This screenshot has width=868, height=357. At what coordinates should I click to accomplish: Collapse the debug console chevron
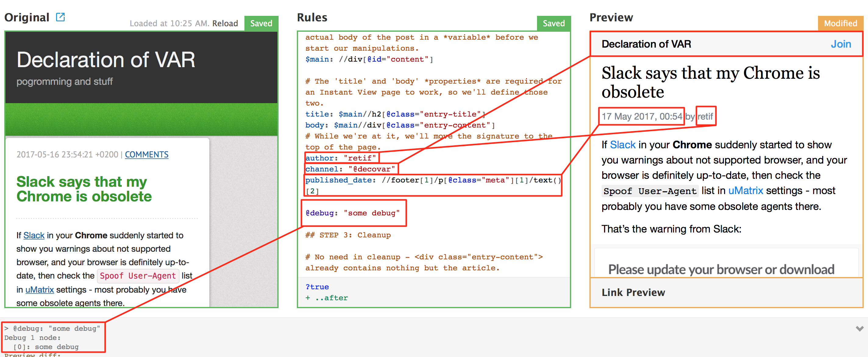(x=859, y=328)
